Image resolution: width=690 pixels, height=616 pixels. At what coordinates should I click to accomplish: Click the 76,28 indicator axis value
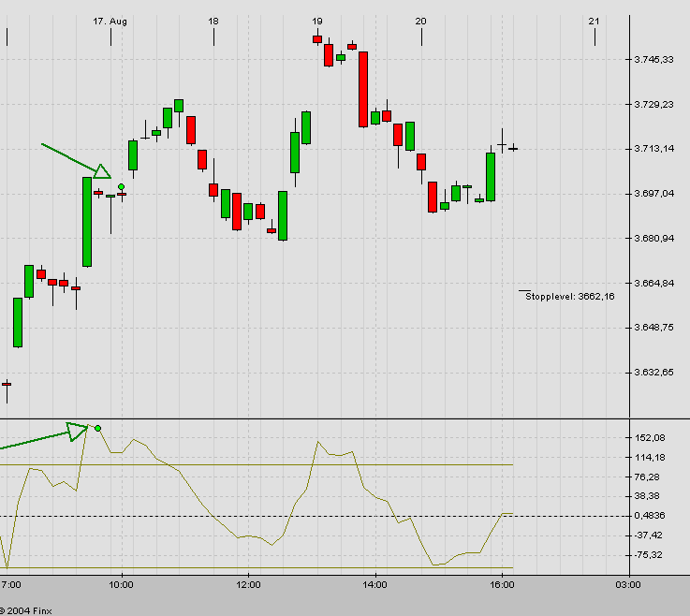(x=647, y=477)
